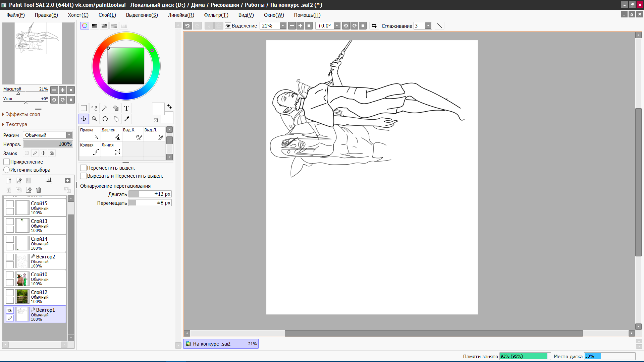Select the Text tool
Viewport: 644px width, 362px height.
pos(126,108)
